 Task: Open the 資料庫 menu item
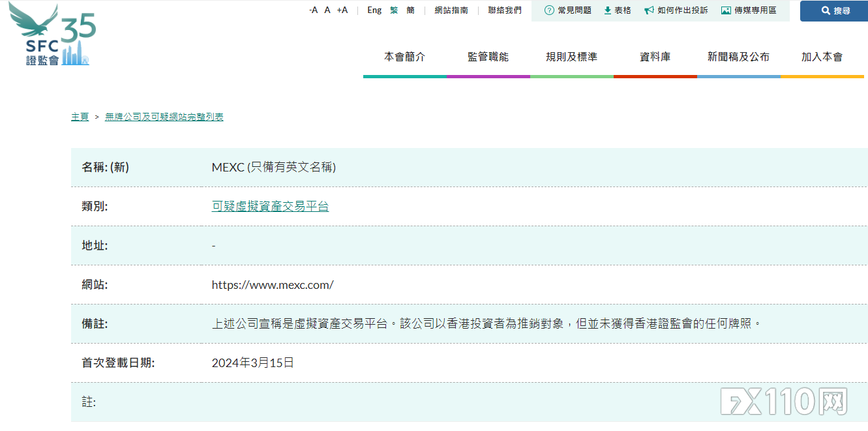[x=655, y=57]
